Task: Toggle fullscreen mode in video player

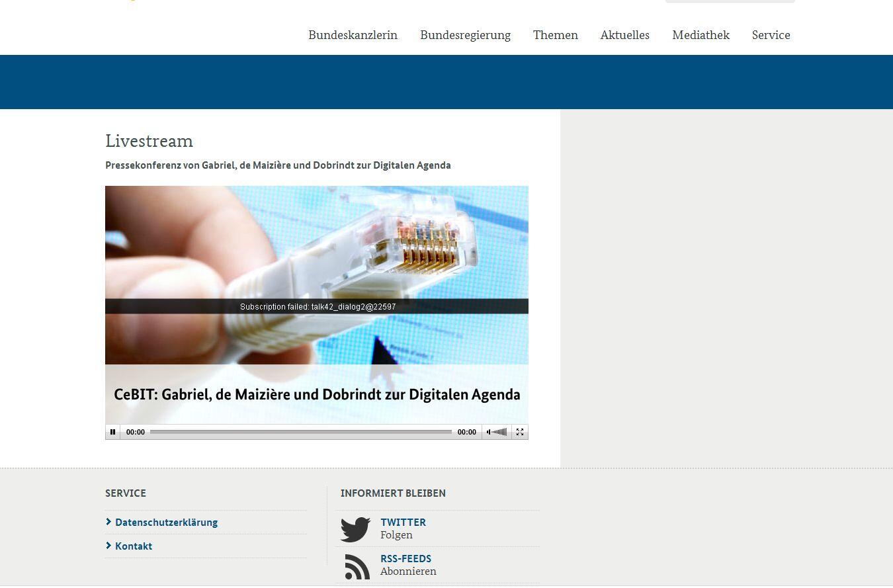Action: (520, 432)
